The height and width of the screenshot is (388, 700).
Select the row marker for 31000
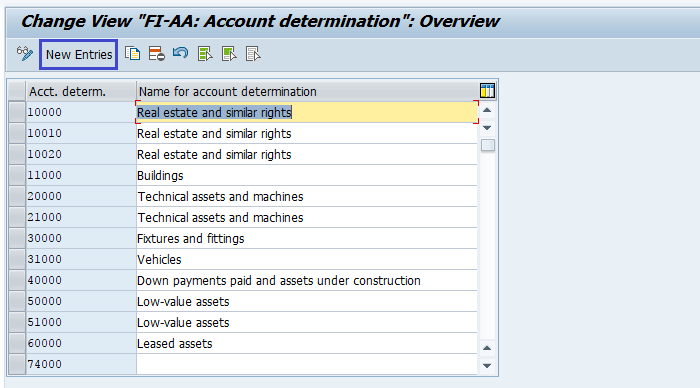click(17, 259)
